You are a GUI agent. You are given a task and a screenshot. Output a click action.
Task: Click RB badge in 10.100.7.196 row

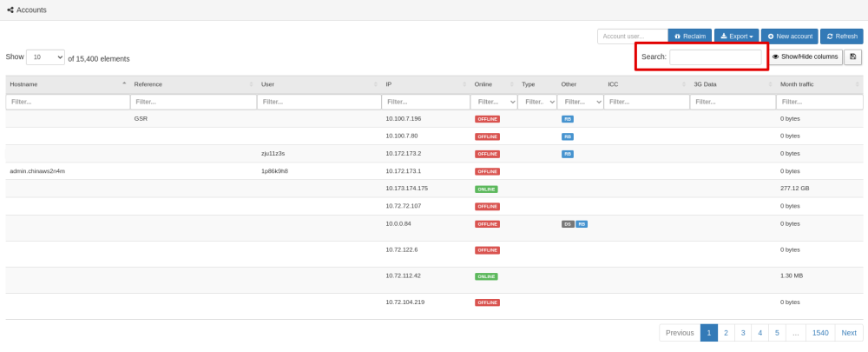tap(568, 119)
